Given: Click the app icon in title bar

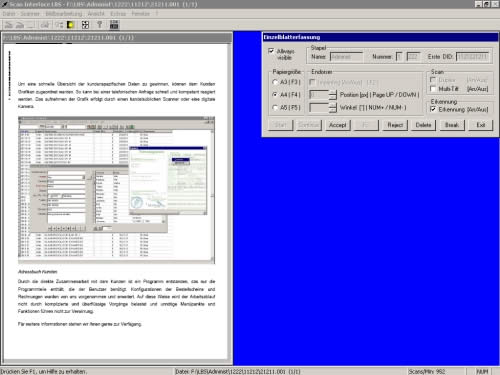Looking at the screenshot, I should (x=4, y=4).
